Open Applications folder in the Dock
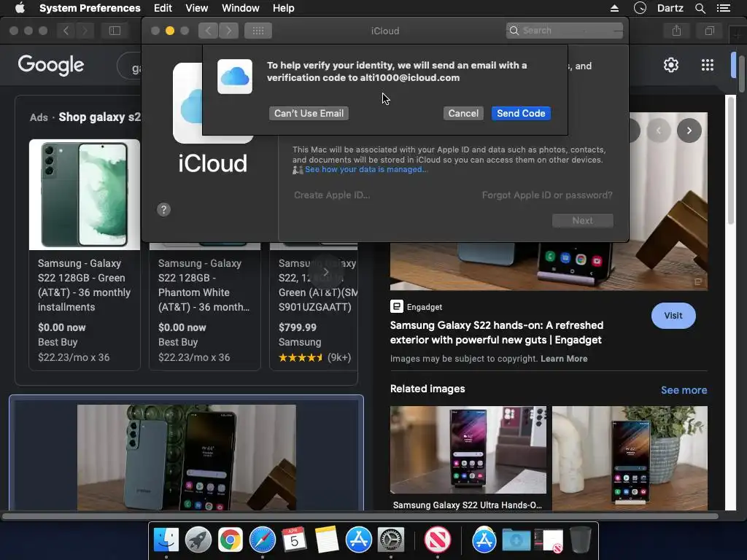 click(x=484, y=540)
